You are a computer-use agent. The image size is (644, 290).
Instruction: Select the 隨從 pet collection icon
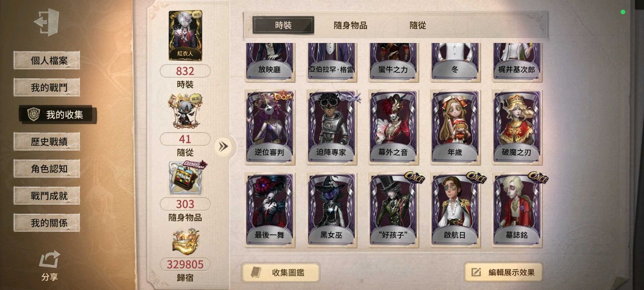186,111
